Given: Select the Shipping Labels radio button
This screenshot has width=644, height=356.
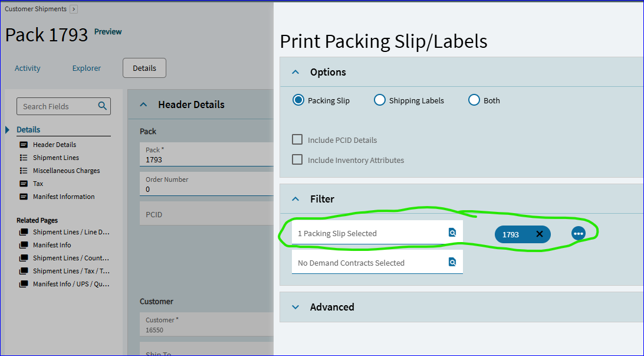Looking at the screenshot, I should coord(380,100).
